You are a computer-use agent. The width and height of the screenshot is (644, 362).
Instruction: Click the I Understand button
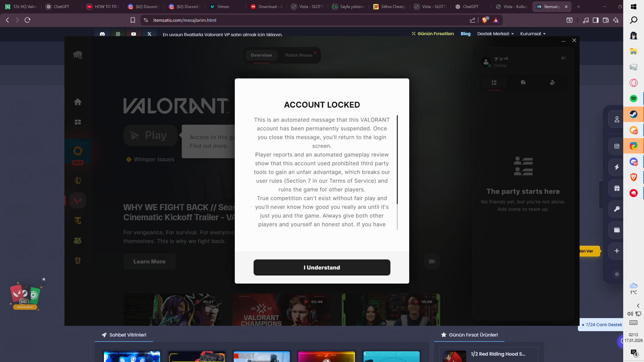pos(322,267)
